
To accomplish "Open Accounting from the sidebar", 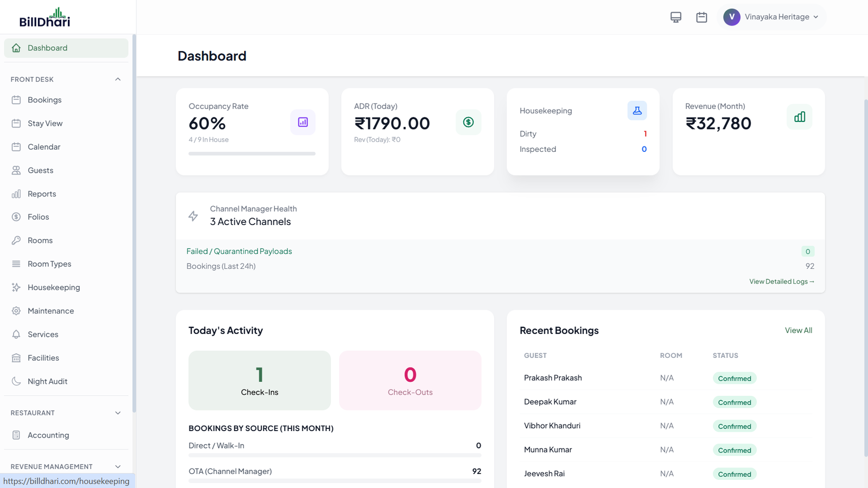I will tap(48, 435).
